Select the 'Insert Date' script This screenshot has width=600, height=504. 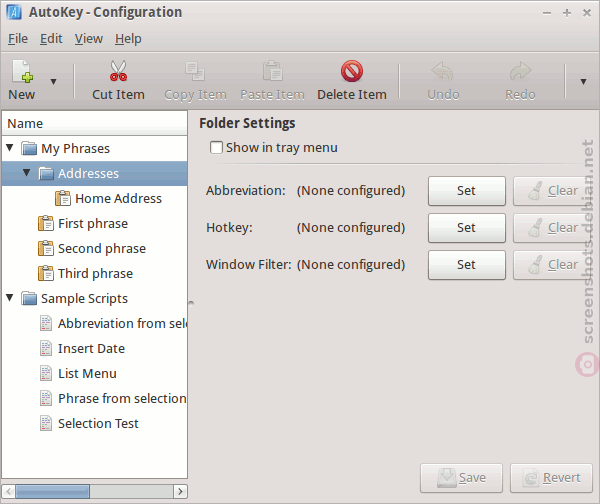[91, 348]
